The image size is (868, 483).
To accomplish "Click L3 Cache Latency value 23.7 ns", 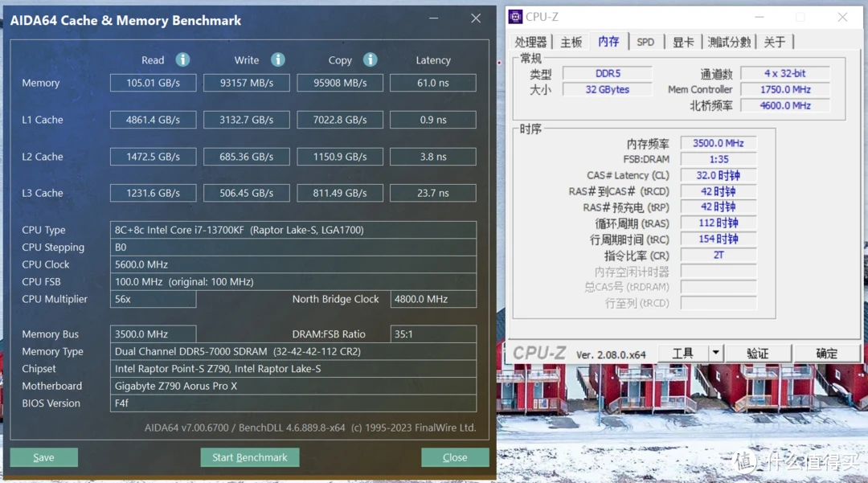I will tap(433, 193).
